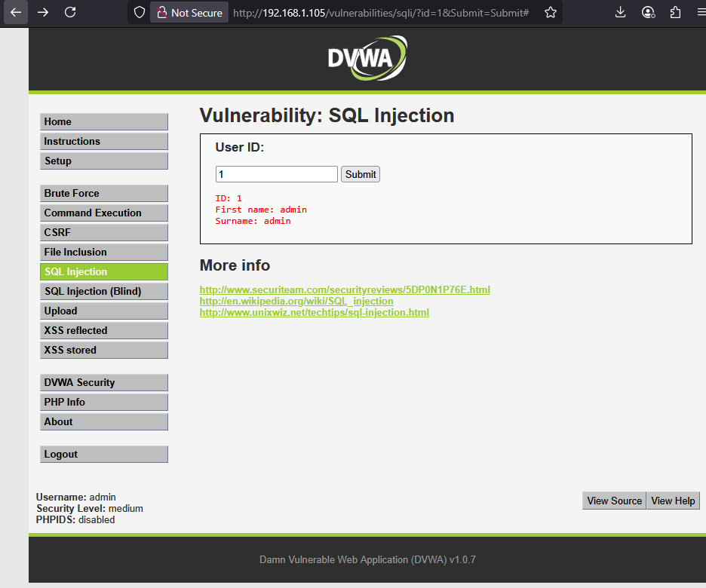706x588 pixels.
Task: Open the browser account profile menu
Action: pyautogui.click(x=649, y=12)
